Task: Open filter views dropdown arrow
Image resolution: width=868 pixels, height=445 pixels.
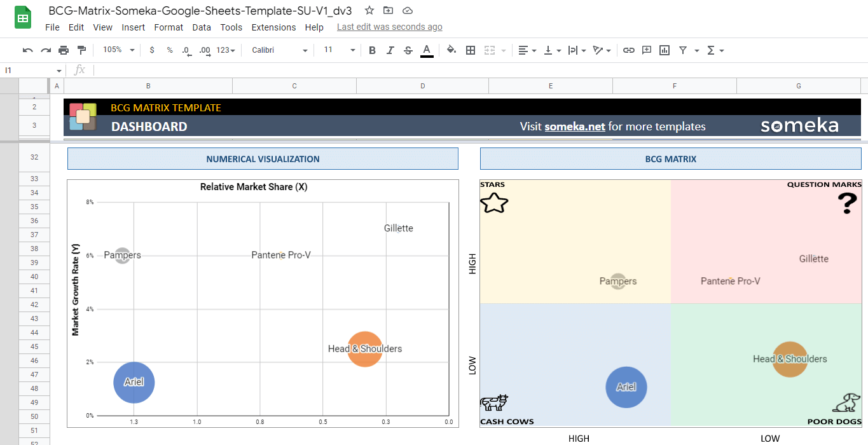Action: click(697, 50)
